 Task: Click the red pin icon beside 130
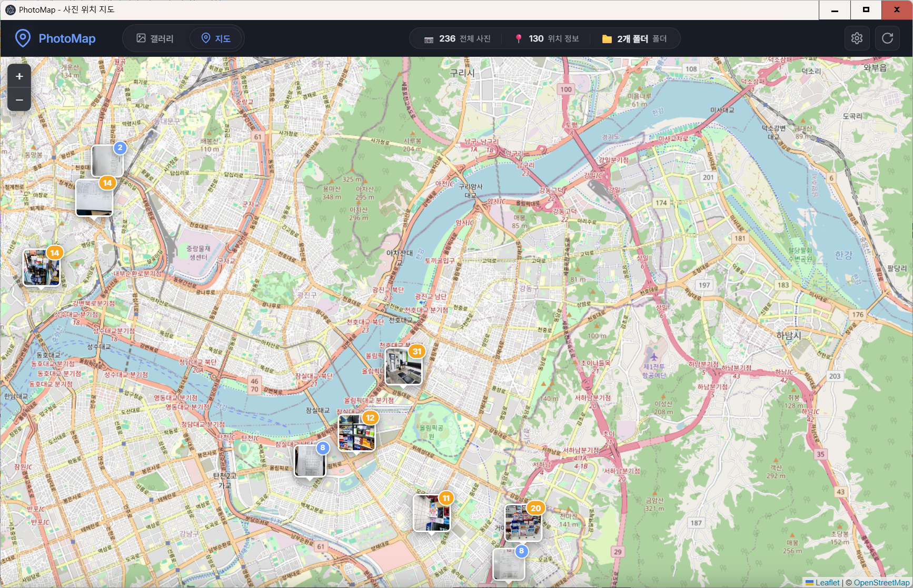(x=519, y=39)
